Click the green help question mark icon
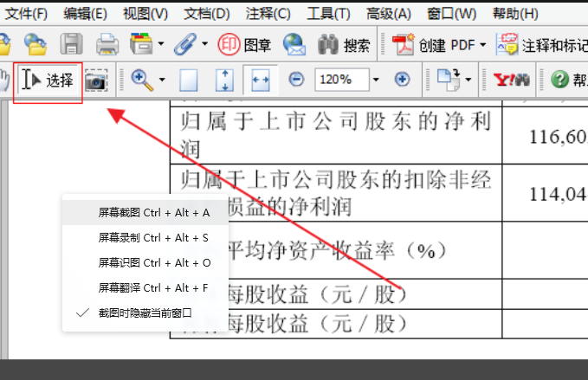 pyautogui.click(x=560, y=80)
